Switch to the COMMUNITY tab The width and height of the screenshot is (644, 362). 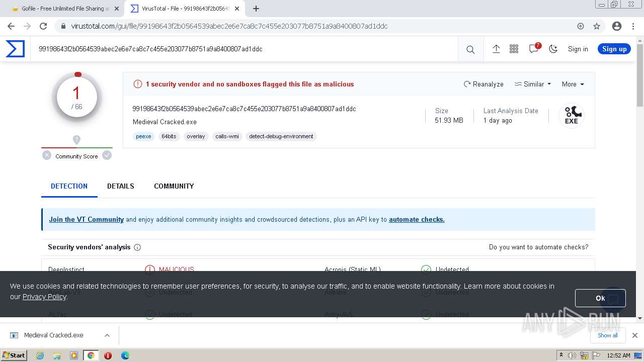point(174,186)
